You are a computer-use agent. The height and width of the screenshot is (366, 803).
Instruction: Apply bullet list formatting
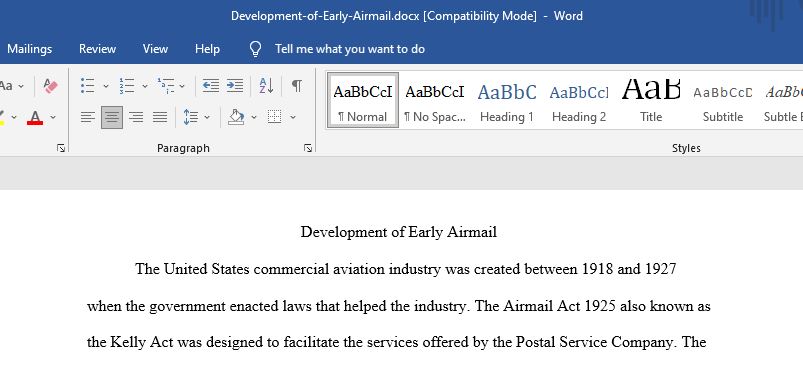(88, 86)
